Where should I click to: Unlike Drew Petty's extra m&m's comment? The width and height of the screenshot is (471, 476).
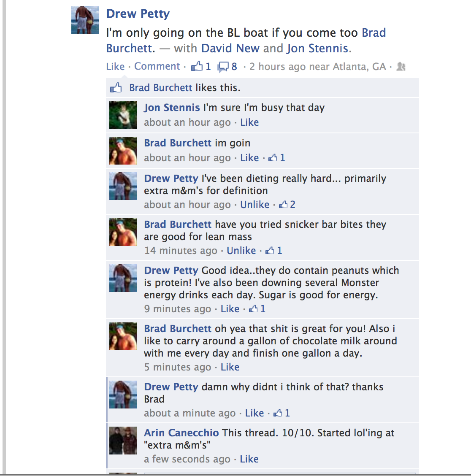point(254,204)
